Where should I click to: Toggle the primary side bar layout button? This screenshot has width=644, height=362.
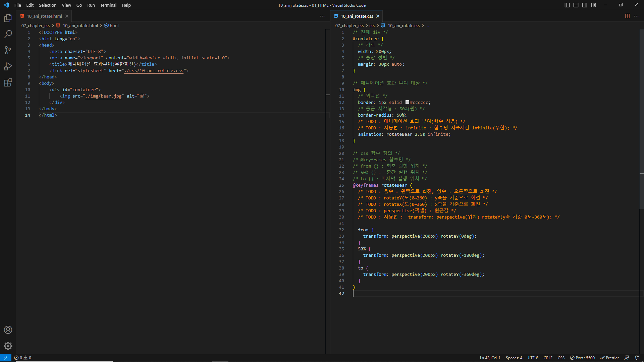pos(567,5)
